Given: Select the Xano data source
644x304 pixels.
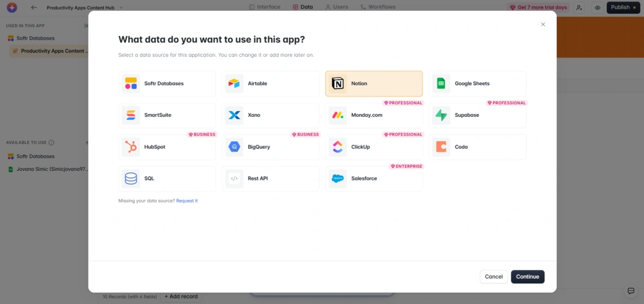Looking at the screenshot, I should 271,115.
